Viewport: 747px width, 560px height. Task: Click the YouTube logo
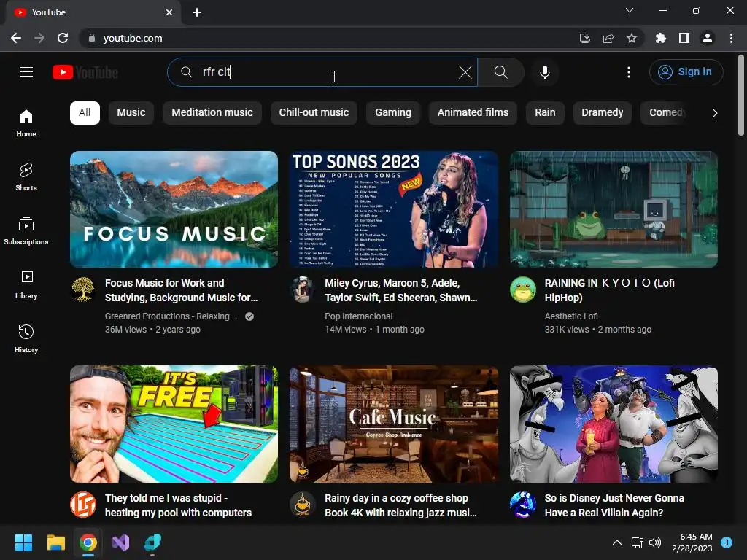click(85, 72)
